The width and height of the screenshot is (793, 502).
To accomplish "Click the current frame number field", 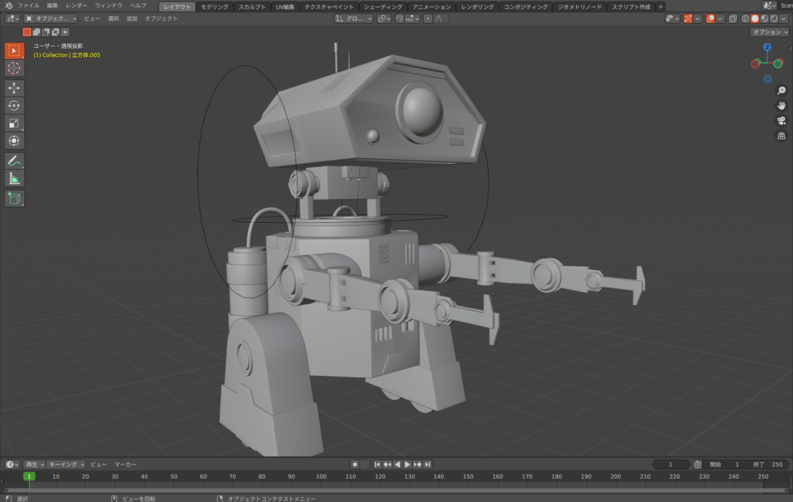I will point(671,464).
